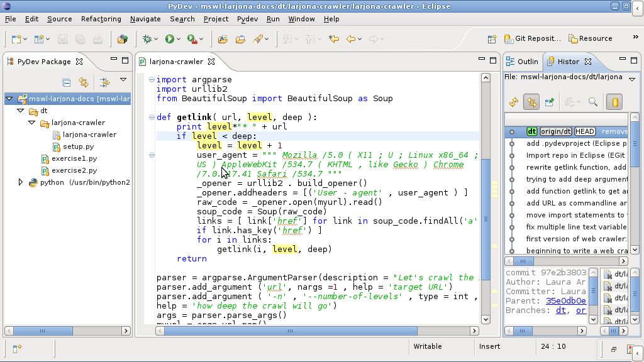The height and width of the screenshot is (362, 644).
Task: Expand the python interpreter tree node
Action: [x=20, y=182]
